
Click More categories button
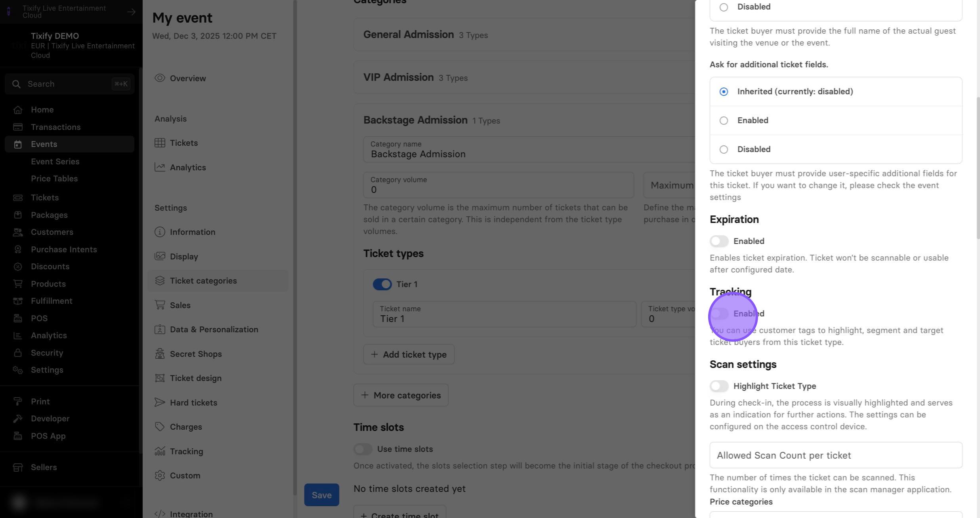(401, 395)
